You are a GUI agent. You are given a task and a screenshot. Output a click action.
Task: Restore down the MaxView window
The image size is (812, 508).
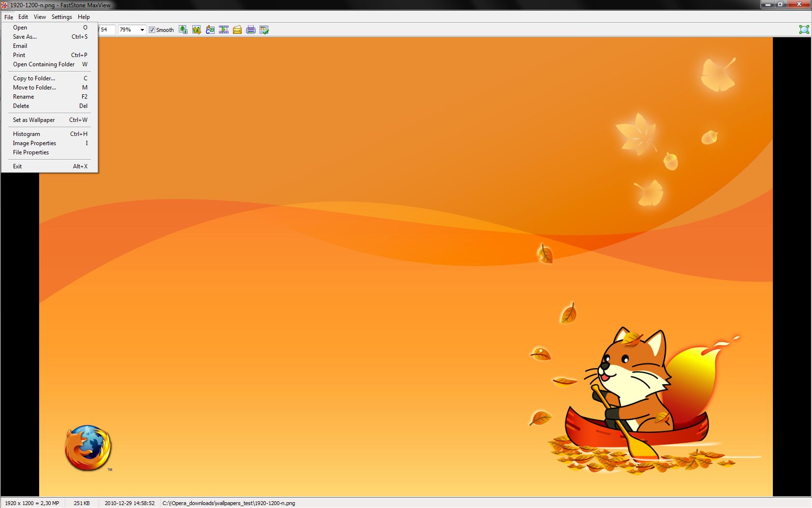pos(780,4)
